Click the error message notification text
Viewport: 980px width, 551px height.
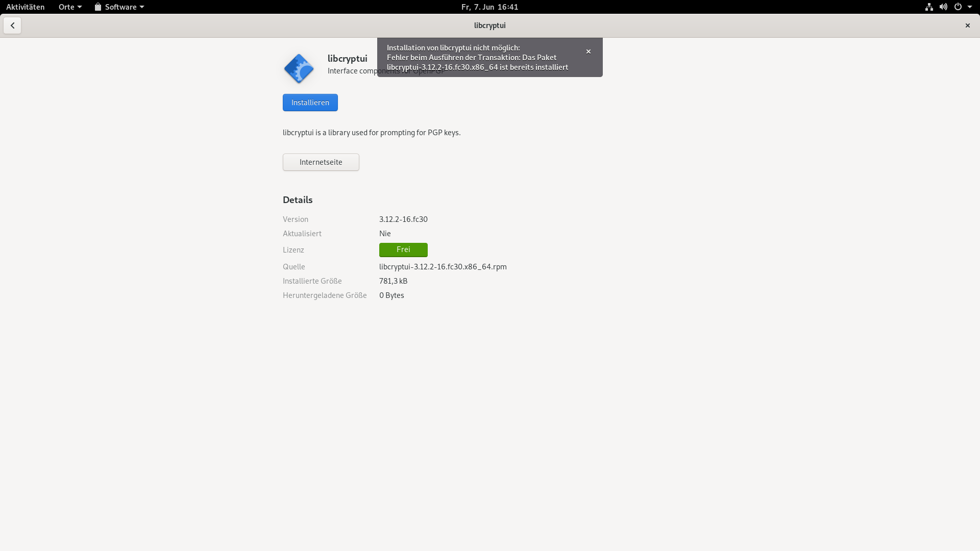[477, 57]
